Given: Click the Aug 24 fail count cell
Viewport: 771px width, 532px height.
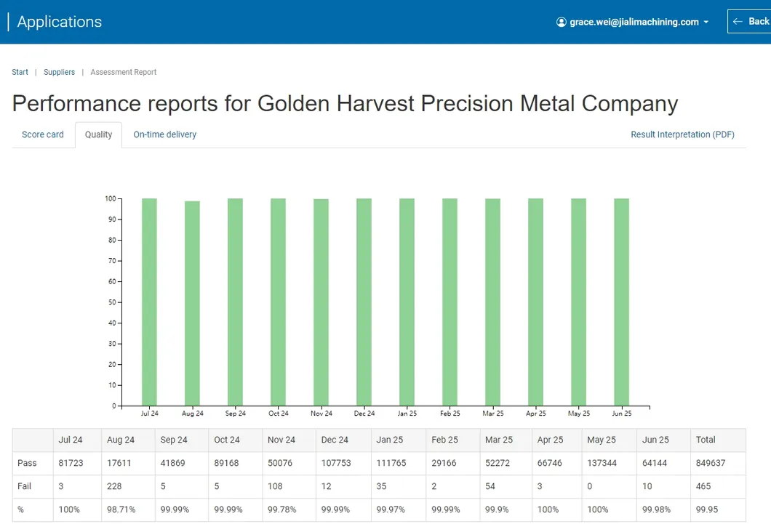Looking at the screenshot, I should (115, 486).
